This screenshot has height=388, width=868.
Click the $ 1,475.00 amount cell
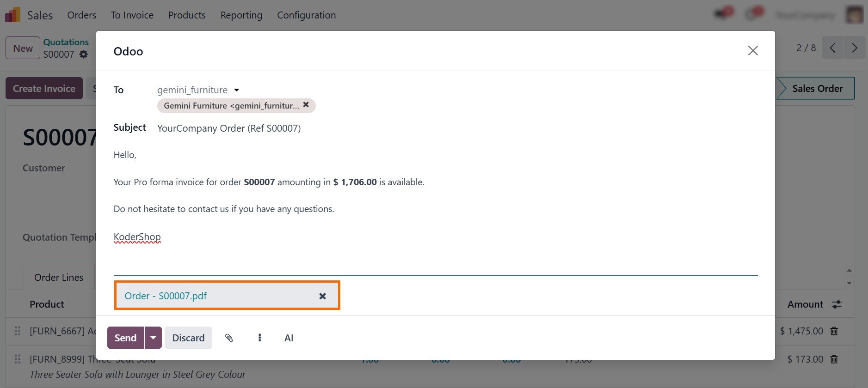(x=801, y=331)
